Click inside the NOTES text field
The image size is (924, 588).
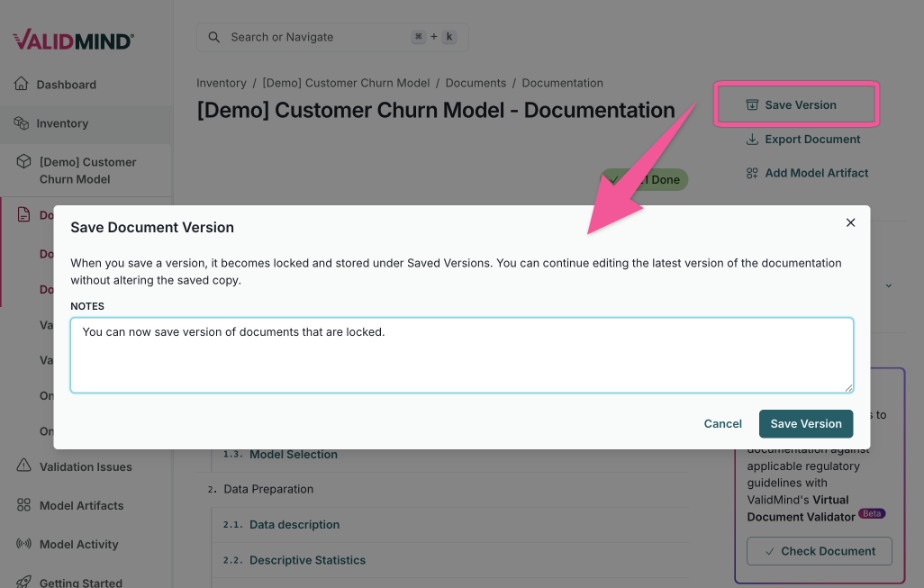(x=462, y=354)
